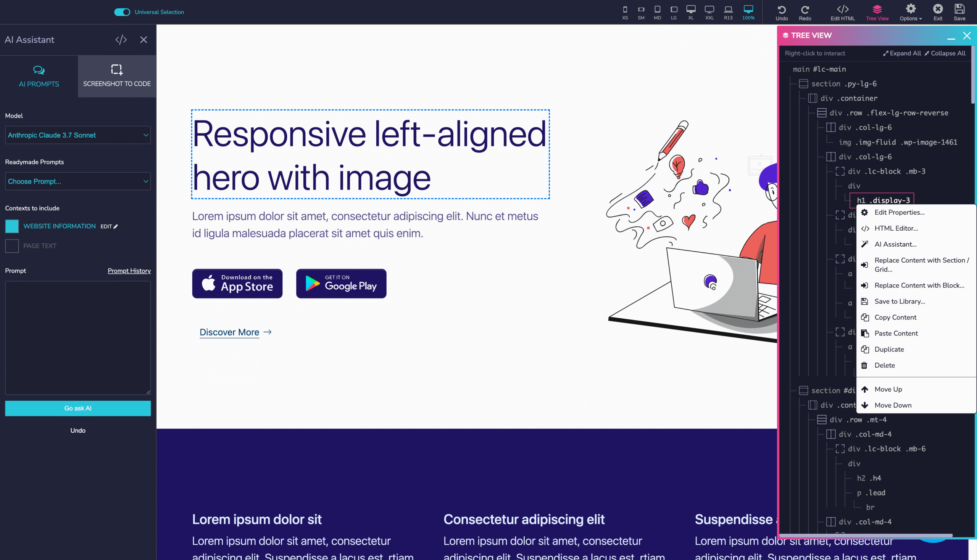Open the Model dropdown showing Claude 3.7 Sonnet
This screenshot has height=560, width=977.
click(x=78, y=135)
